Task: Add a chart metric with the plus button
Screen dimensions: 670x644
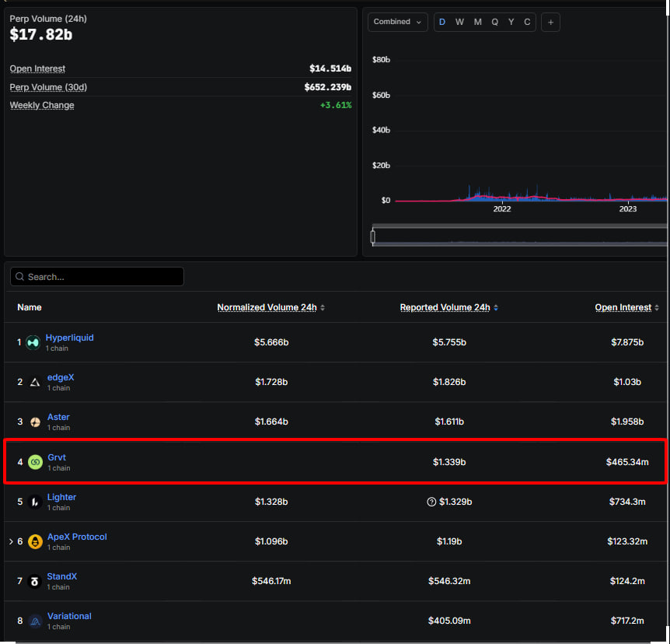Action: pos(550,23)
